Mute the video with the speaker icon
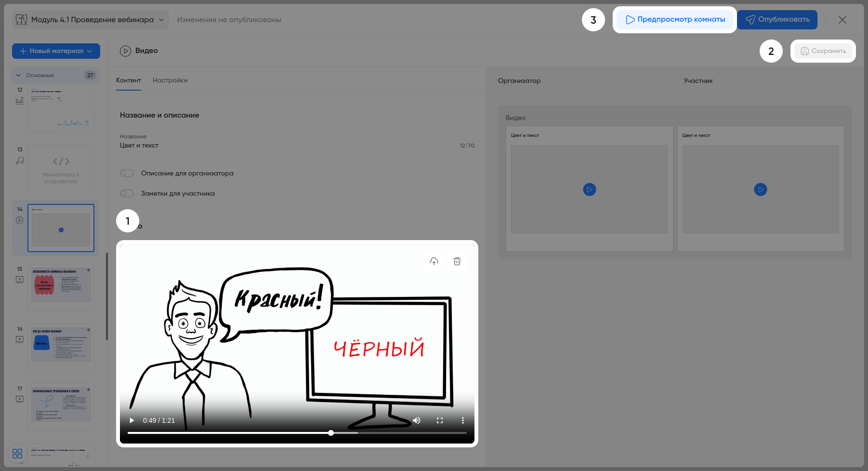Image resolution: width=868 pixels, height=471 pixels. pos(417,420)
